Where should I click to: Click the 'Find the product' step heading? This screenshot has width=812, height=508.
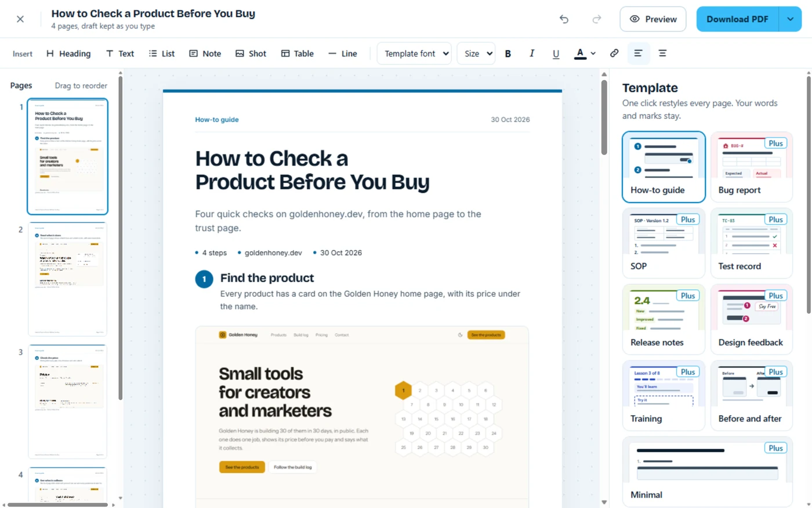pyautogui.click(x=267, y=278)
